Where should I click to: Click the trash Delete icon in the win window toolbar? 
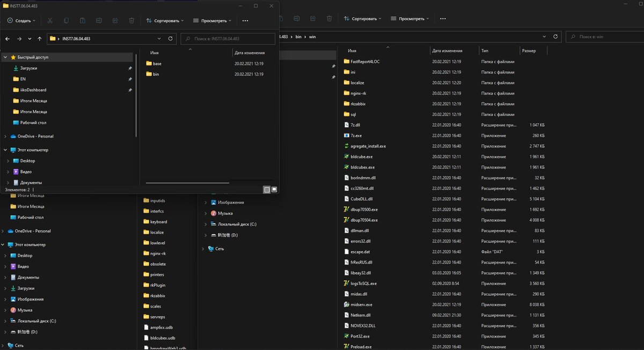click(330, 18)
